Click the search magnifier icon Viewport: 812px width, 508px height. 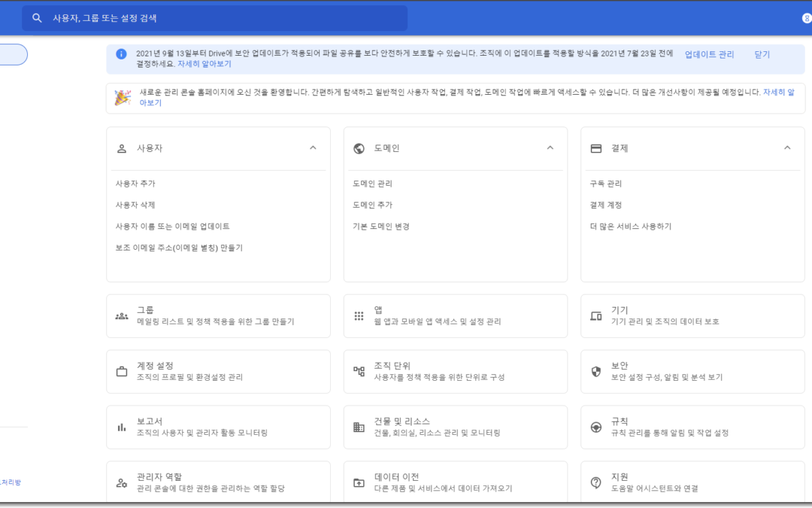tap(37, 18)
